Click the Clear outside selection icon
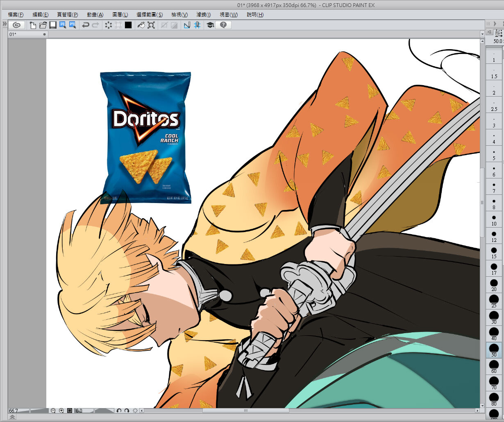Screen dimensions: 504x422 pos(118,25)
